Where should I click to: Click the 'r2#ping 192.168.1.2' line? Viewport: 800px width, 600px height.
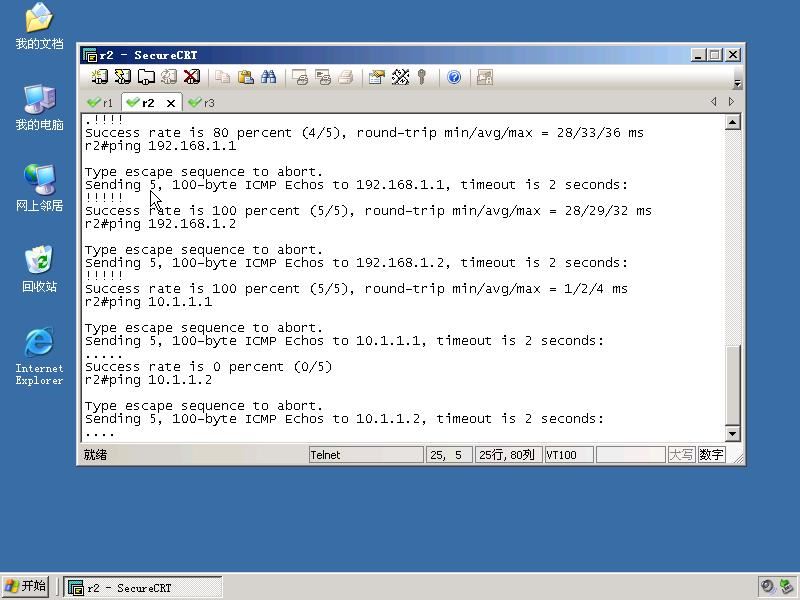pyautogui.click(x=161, y=224)
